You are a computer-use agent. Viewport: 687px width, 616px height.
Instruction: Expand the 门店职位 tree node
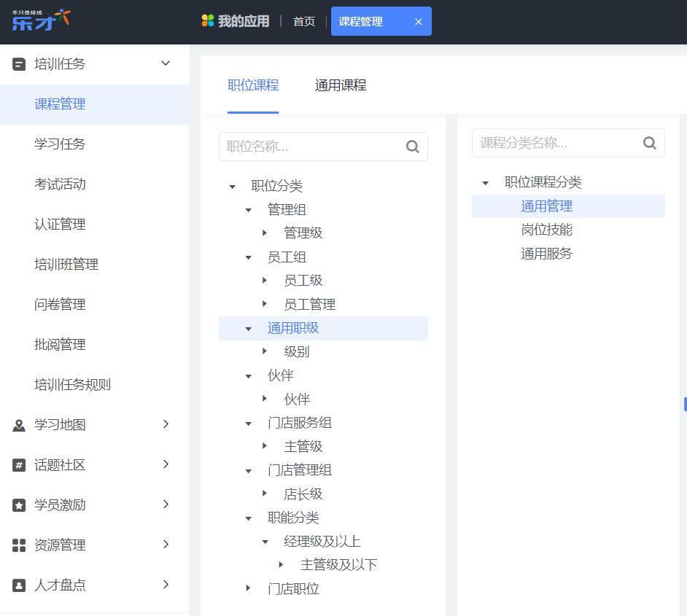pos(249,588)
